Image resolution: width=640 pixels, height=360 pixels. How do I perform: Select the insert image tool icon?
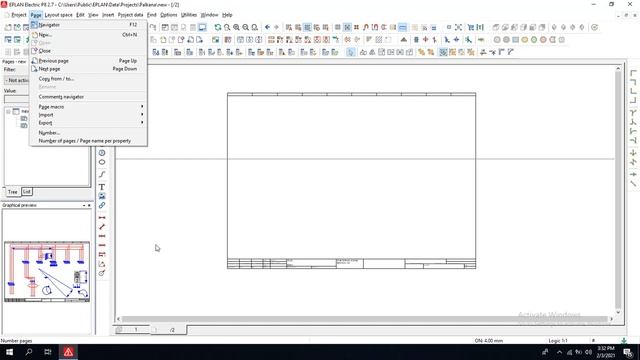[x=102, y=196]
